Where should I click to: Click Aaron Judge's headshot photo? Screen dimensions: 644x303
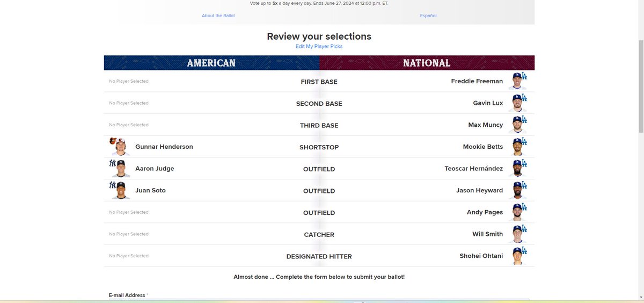[120, 168]
